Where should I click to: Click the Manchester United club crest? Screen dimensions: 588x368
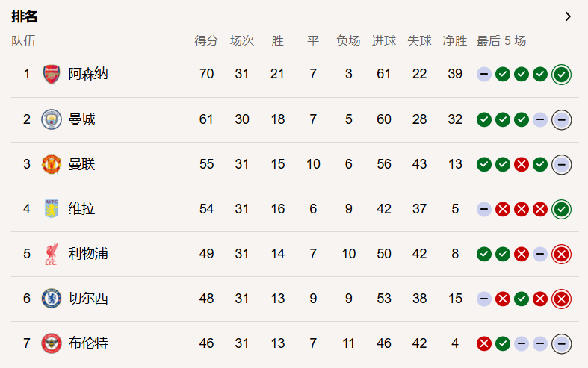coord(51,164)
